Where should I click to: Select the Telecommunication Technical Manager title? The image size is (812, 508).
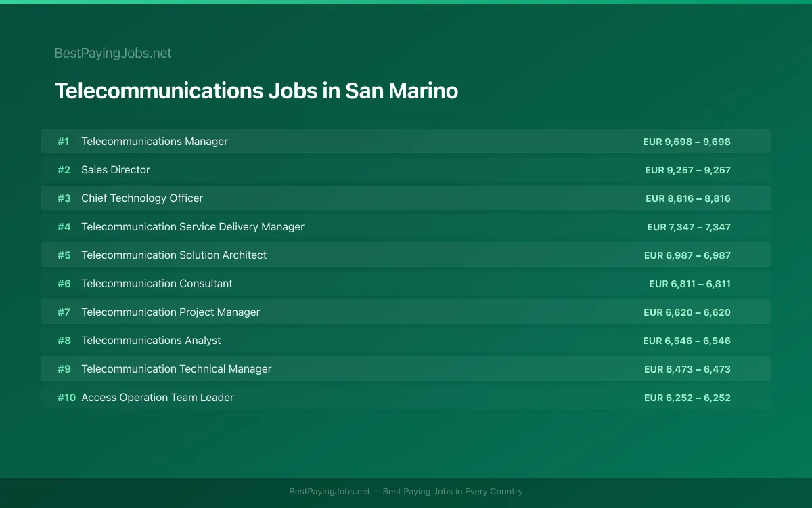pos(177,368)
